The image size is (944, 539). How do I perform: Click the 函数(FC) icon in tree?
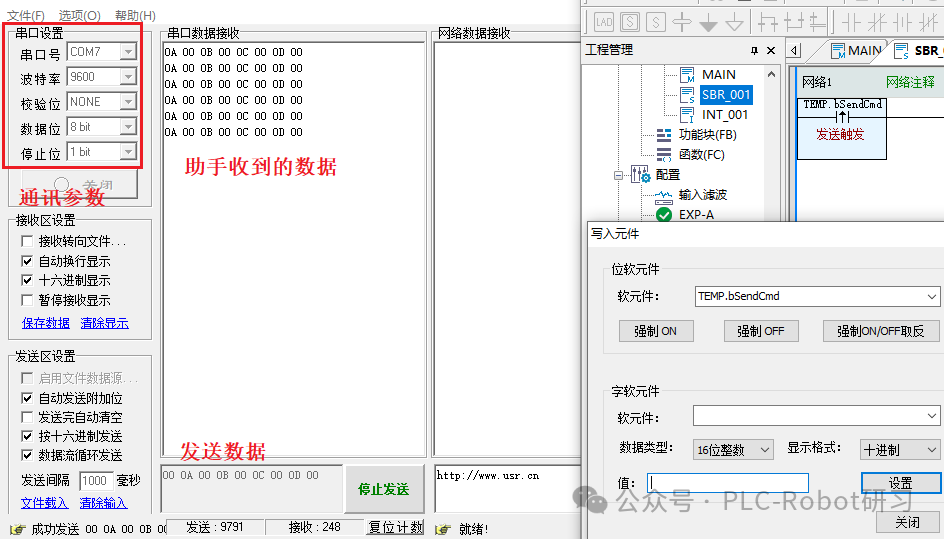point(663,155)
